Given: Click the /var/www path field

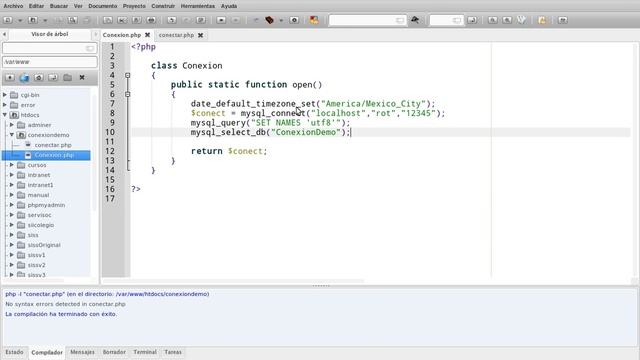Looking at the screenshot, I should [50, 62].
